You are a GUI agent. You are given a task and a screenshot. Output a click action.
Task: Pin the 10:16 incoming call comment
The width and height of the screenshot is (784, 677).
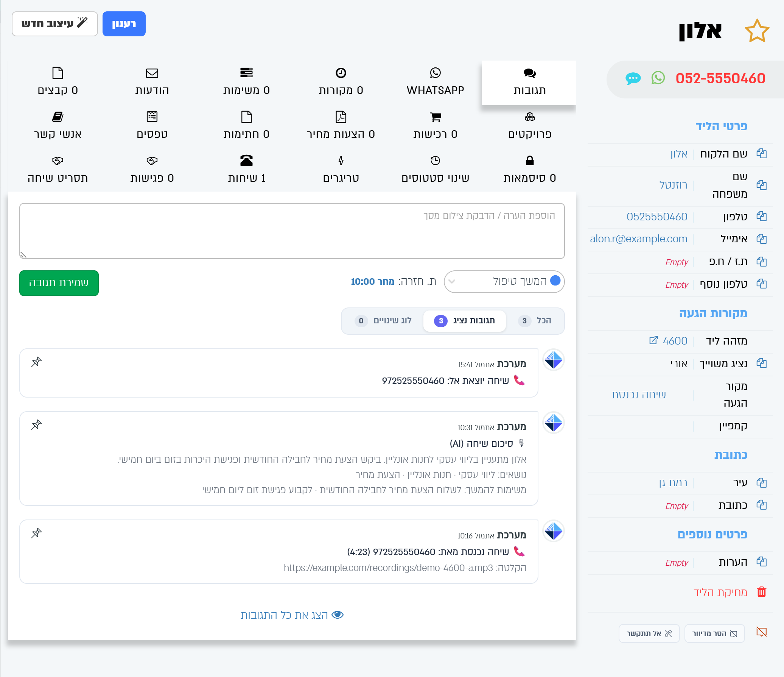point(36,533)
